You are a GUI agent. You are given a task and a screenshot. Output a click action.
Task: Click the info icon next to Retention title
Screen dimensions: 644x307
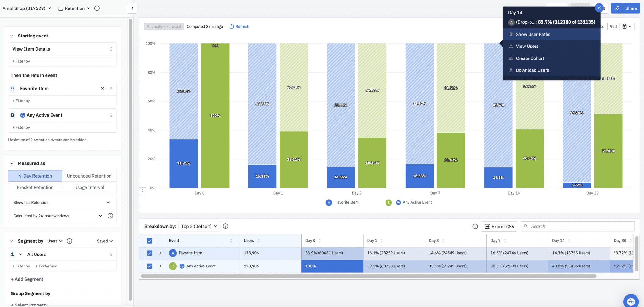[x=97, y=8]
